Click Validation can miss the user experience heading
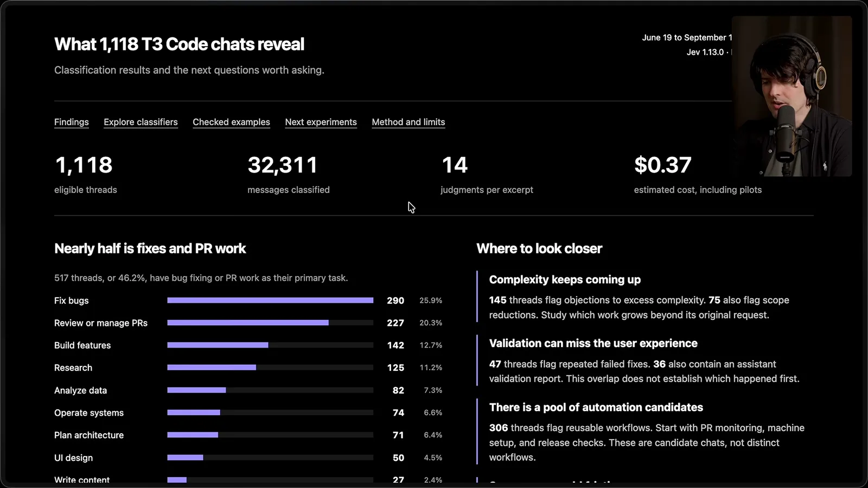The image size is (868, 488). click(593, 343)
